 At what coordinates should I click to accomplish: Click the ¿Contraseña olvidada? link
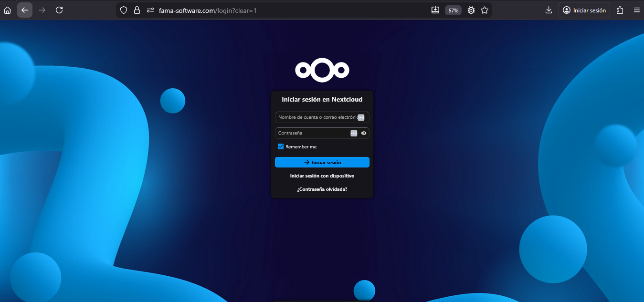click(x=322, y=189)
